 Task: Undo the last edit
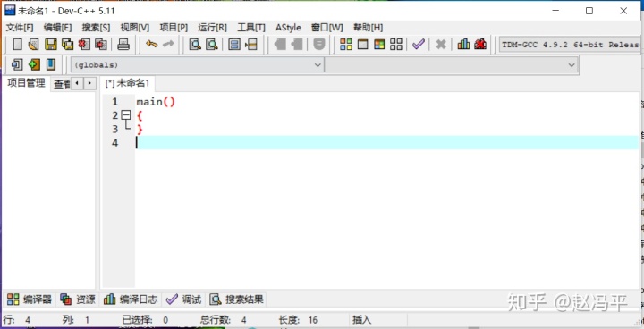click(x=151, y=45)
